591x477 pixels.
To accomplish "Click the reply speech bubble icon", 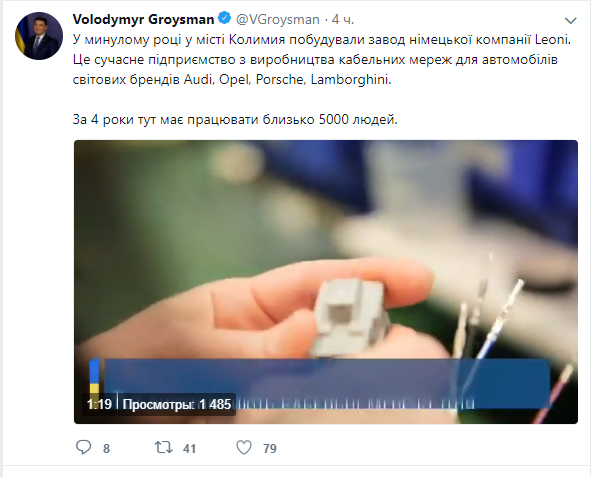I will [x=83, y=447].
